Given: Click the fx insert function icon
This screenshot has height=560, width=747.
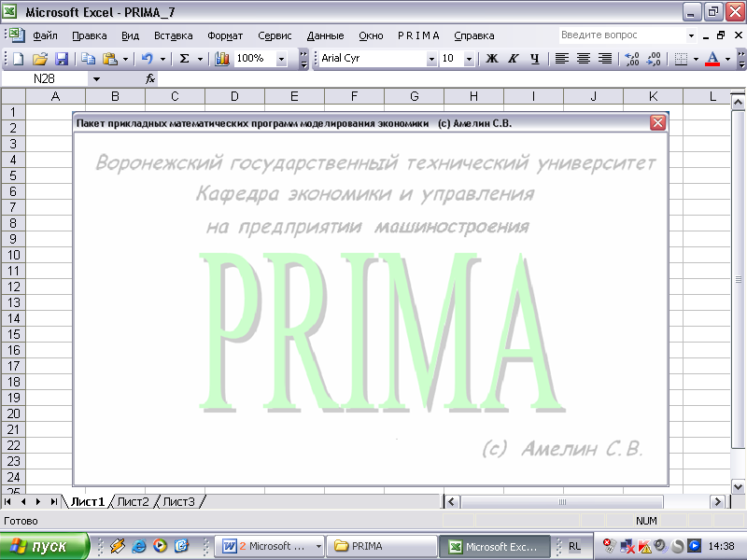Looking at the screenshot, I should pyautogui.click(x=150, y=78).
